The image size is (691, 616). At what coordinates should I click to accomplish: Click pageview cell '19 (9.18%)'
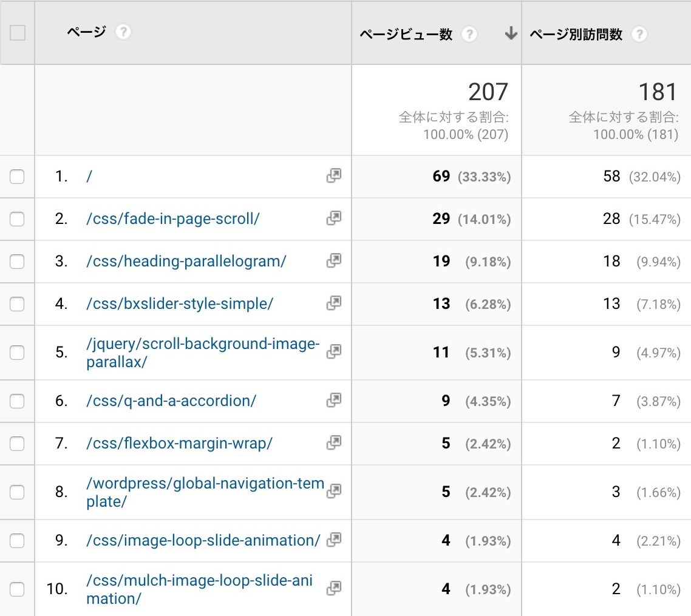(x=472, y=262)
